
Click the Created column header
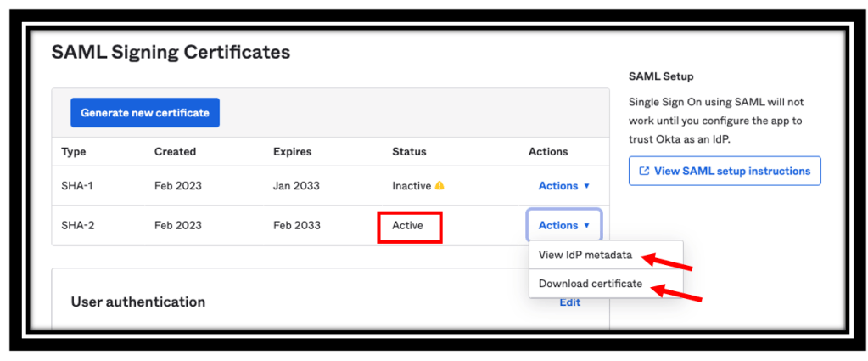coord(175,152)
